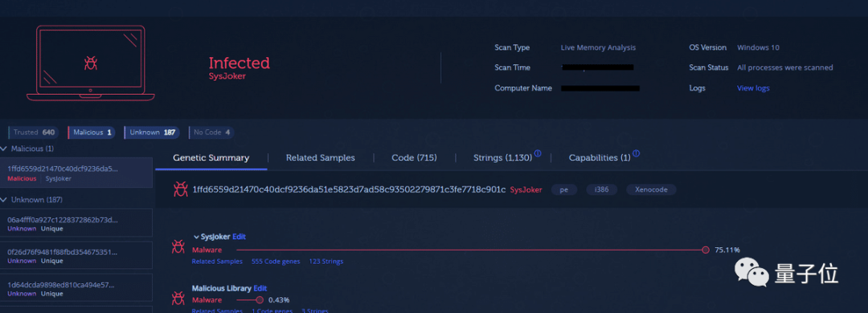
Task: Toggle the No Code 4 filter
Action: point(211,132)
